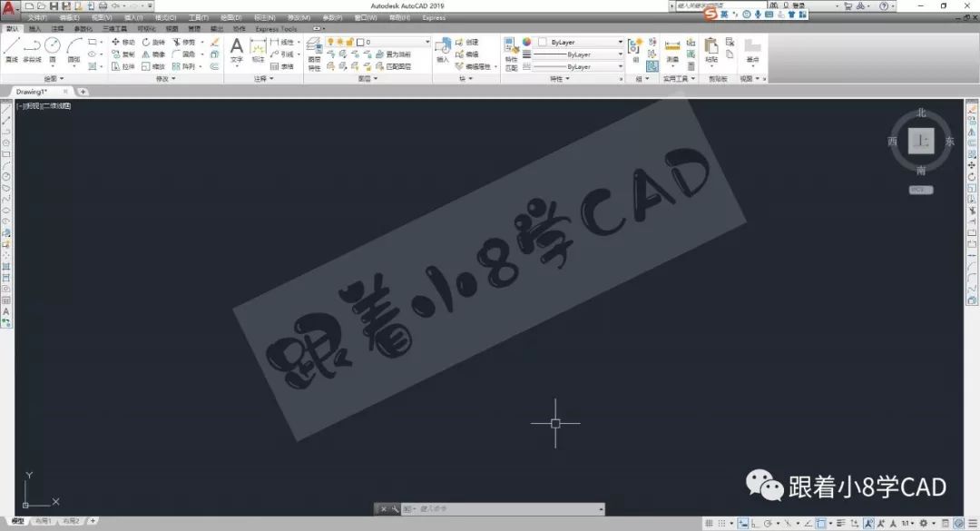Image resolution: width=980 pixels, height=531 pixels.
Task: Toggle polar tracking in status bar
Action: (769, 523)
